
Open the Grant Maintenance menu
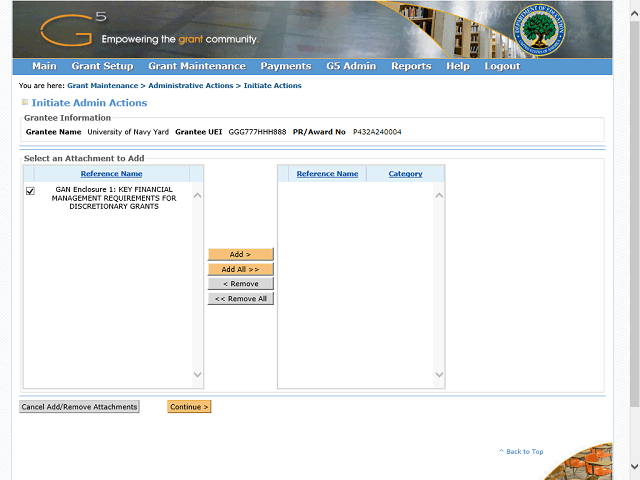197,66
